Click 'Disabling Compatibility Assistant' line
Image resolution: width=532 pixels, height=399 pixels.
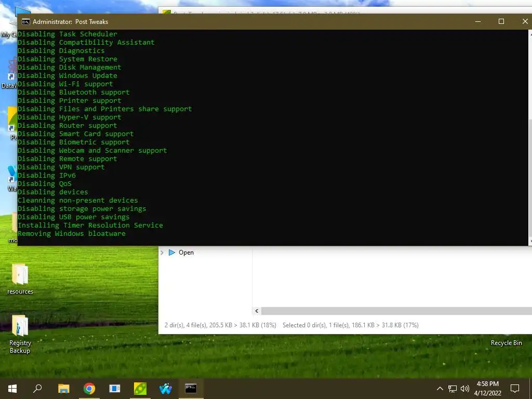point(86,43)
